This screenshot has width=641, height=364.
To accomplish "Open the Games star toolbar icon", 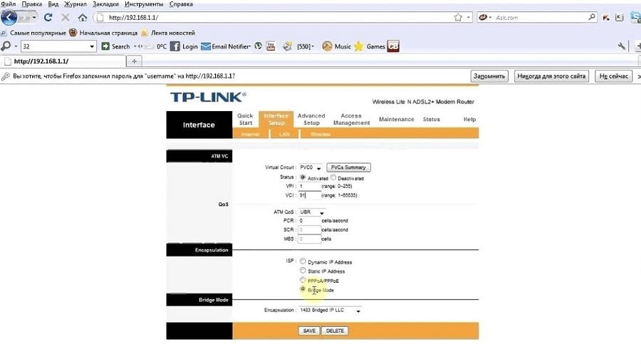I will [x=359, y=46].
